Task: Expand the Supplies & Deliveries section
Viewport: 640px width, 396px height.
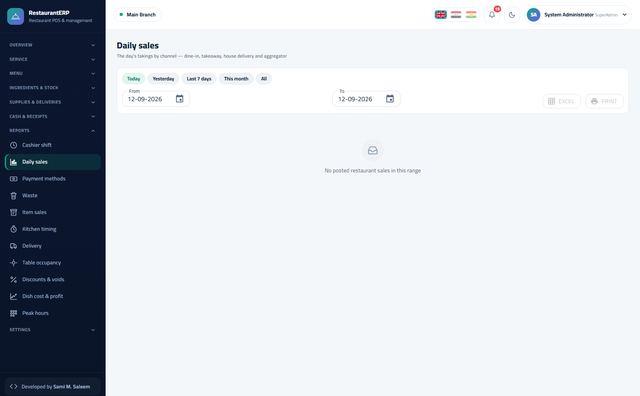Action: tap(53, 102)
